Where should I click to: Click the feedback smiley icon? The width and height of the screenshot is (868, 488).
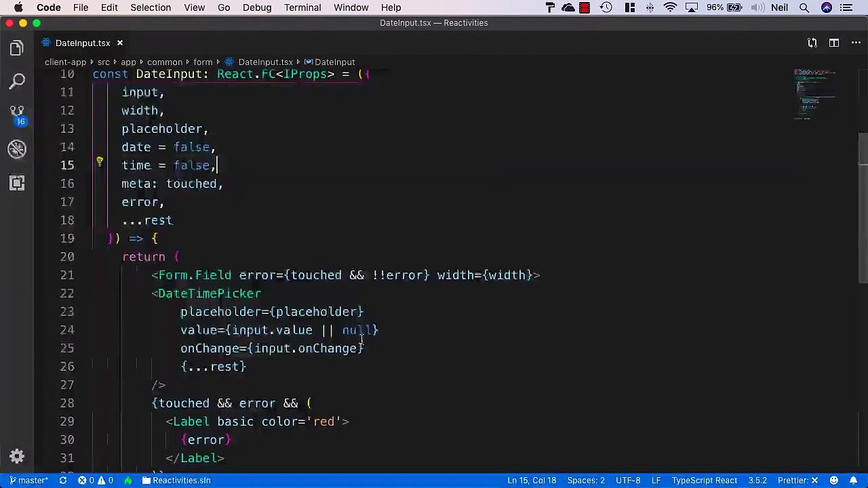click(834, 481)
